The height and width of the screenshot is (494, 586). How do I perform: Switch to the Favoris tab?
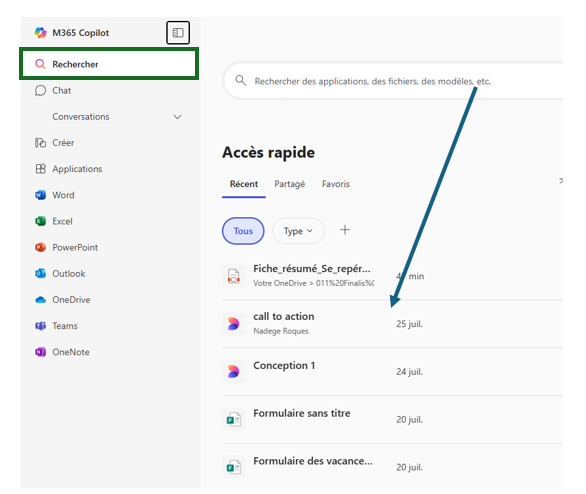(x=336, y=184)
